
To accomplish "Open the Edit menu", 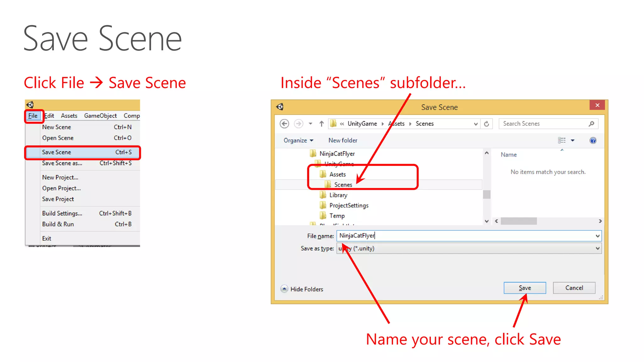I will pyautogui.click(x=49, y=116).
